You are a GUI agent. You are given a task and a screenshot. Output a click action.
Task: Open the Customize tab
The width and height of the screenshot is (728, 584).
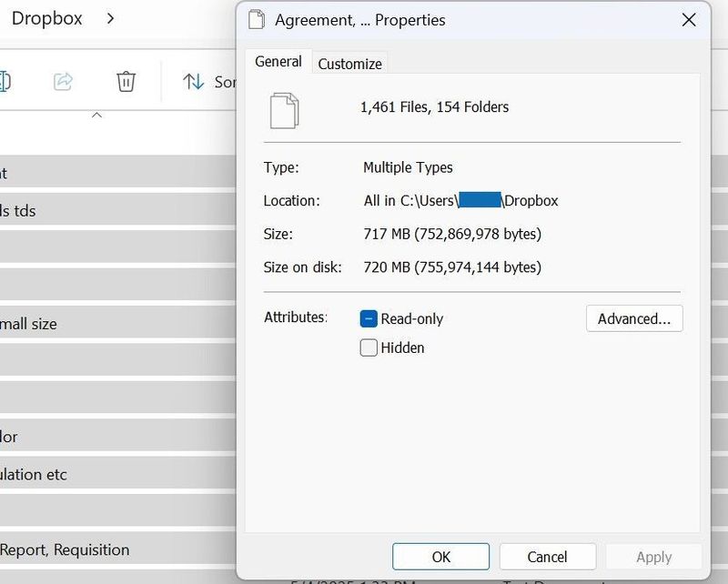click(349, 64)
